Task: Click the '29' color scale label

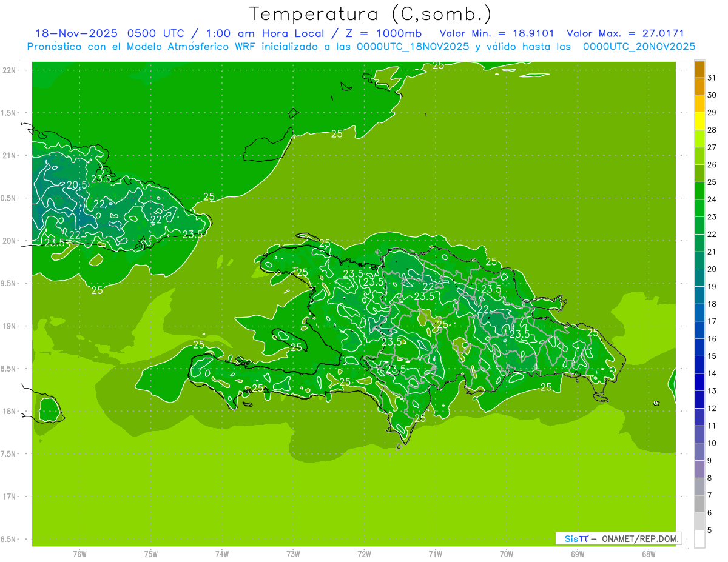Action: click(712, 112)
